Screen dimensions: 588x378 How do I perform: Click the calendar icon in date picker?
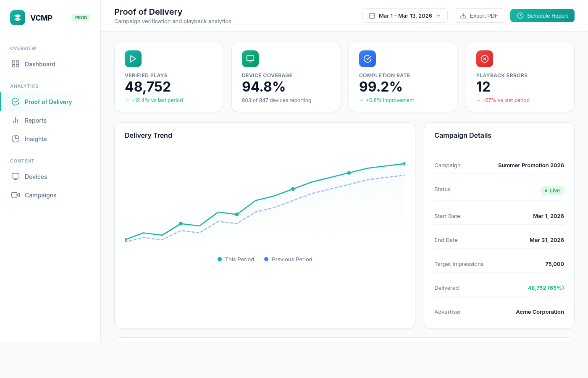[x=372, y=16]
